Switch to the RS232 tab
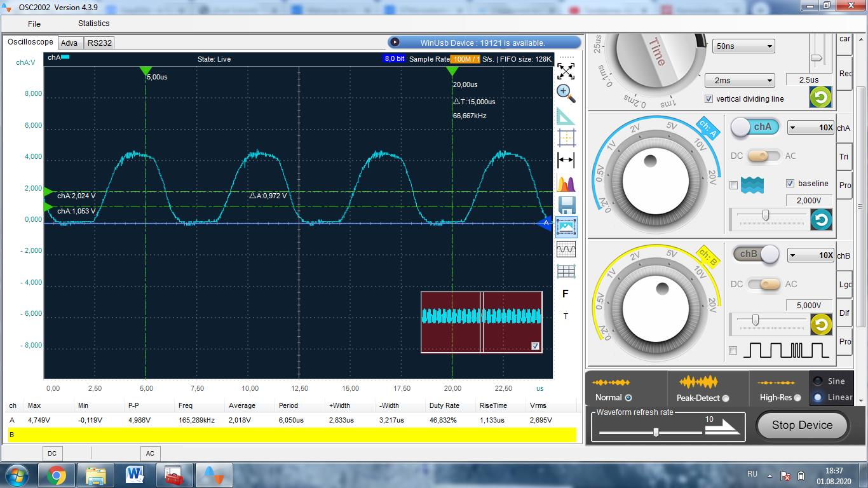Screen dimensions: 868x488 99,43
